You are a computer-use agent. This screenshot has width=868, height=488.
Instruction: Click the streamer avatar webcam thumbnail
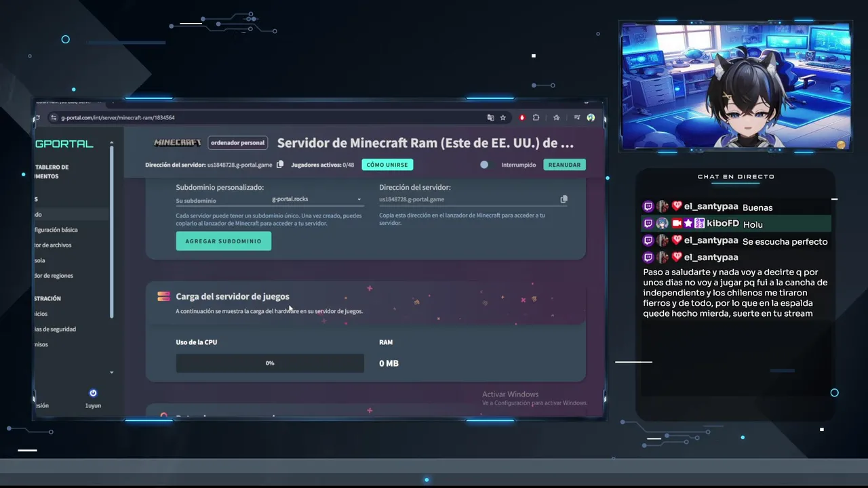[735, 86]
